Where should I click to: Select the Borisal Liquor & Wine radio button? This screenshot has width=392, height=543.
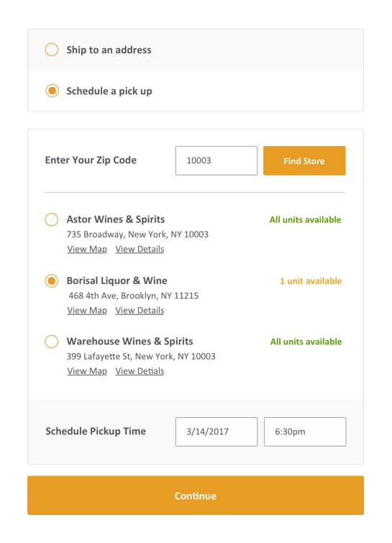(x=52, y=280)
